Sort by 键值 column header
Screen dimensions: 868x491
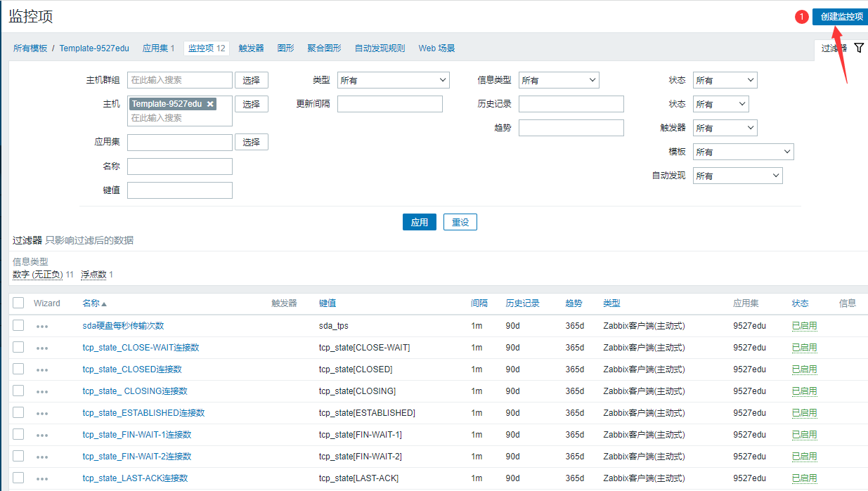tap(328, 303)
